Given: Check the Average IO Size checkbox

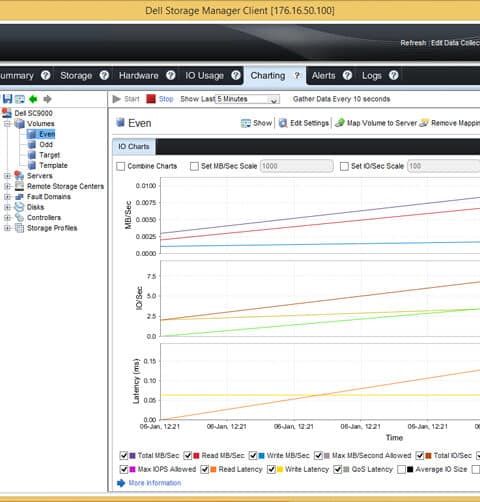Looking at the screenshot, I should point(402,469).
